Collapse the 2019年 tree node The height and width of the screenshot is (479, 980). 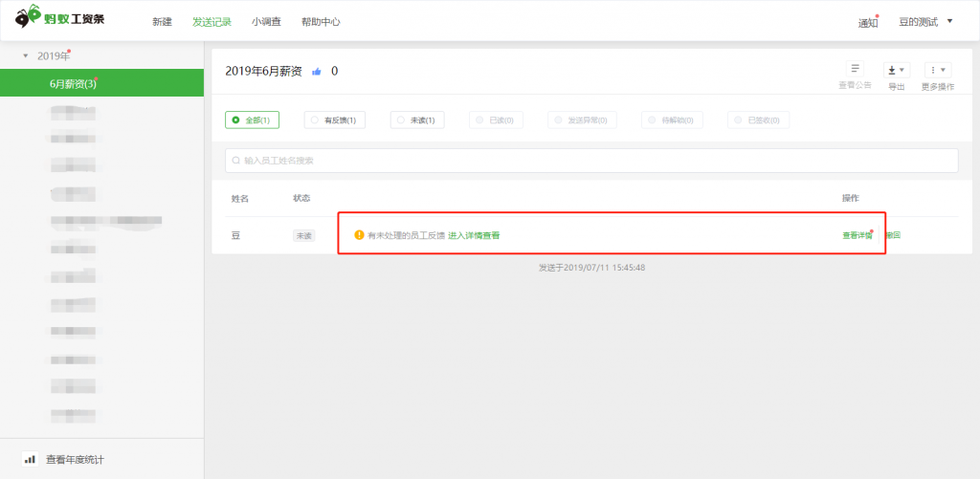click(26, 55)
